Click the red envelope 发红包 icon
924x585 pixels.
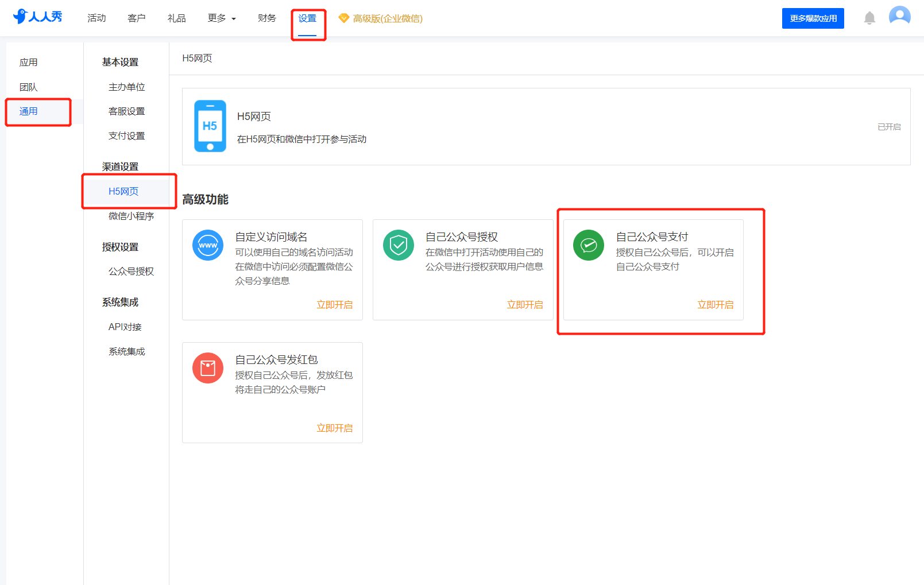(208, 368)
